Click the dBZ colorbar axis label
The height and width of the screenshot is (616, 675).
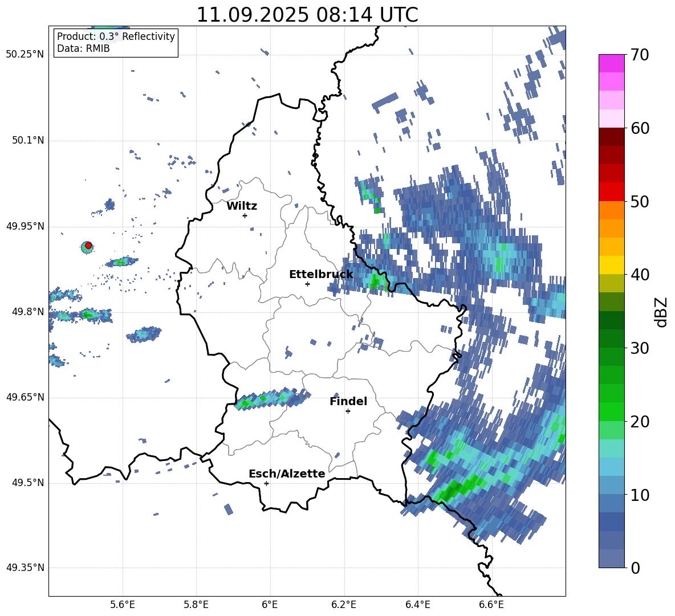662,312
